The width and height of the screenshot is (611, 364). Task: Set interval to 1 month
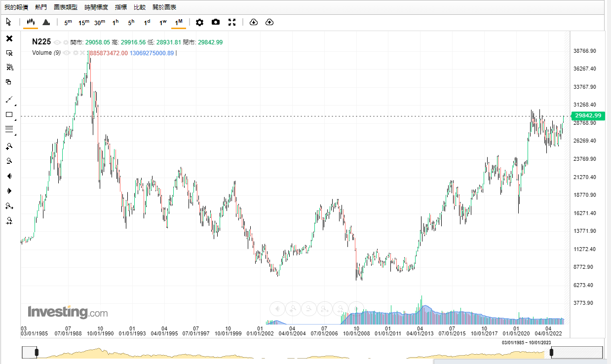point(179,22)
